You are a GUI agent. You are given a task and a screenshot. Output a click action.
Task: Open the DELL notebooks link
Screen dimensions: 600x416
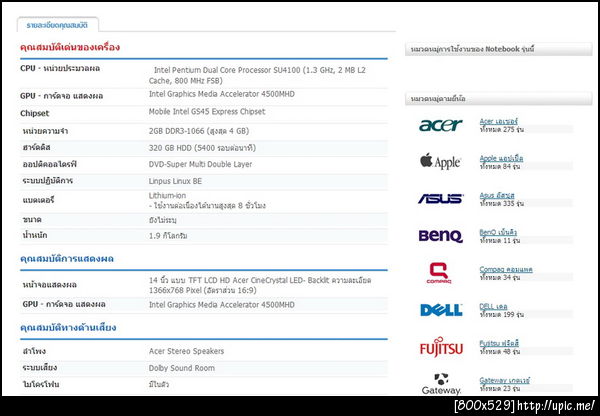[x=493, y=306]
